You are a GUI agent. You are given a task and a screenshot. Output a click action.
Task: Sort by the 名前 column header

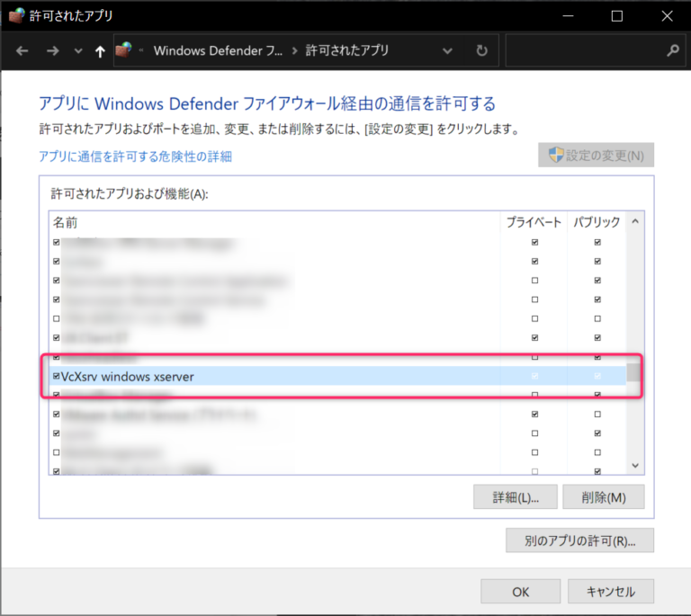pyautogui.click(x=65, y=222)
